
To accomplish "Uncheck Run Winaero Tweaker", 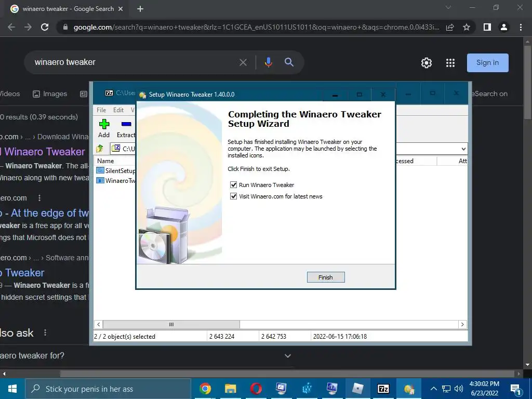I will pyautogui.click(x=233, y=185).
